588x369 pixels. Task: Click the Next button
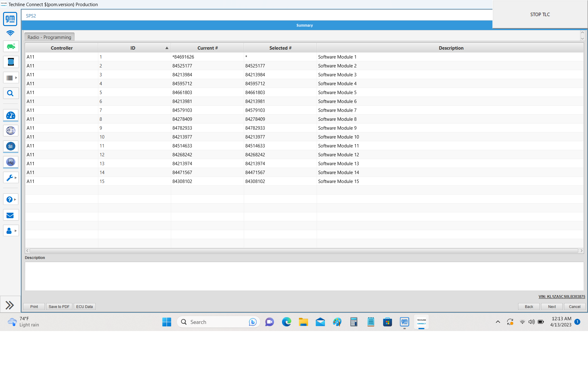pos(552,307)
